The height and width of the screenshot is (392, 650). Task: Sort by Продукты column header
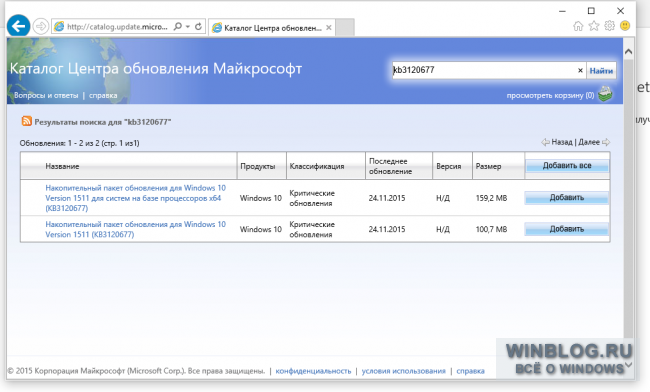257,166
